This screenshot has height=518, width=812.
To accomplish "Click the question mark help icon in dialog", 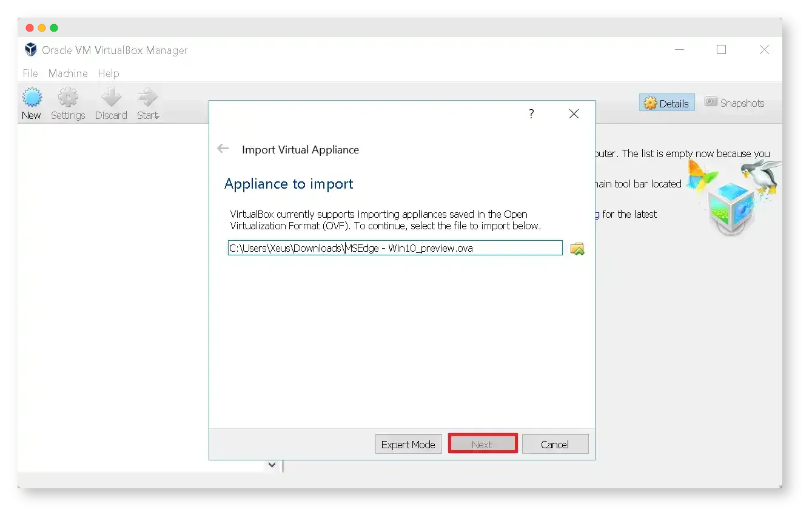I will click(531, 113).
